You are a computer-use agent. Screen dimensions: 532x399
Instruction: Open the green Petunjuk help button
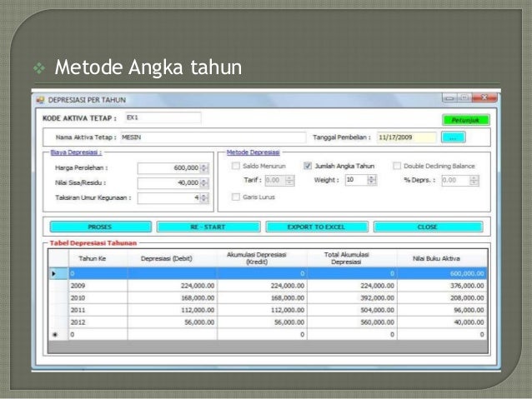click(x=465, y=120)
